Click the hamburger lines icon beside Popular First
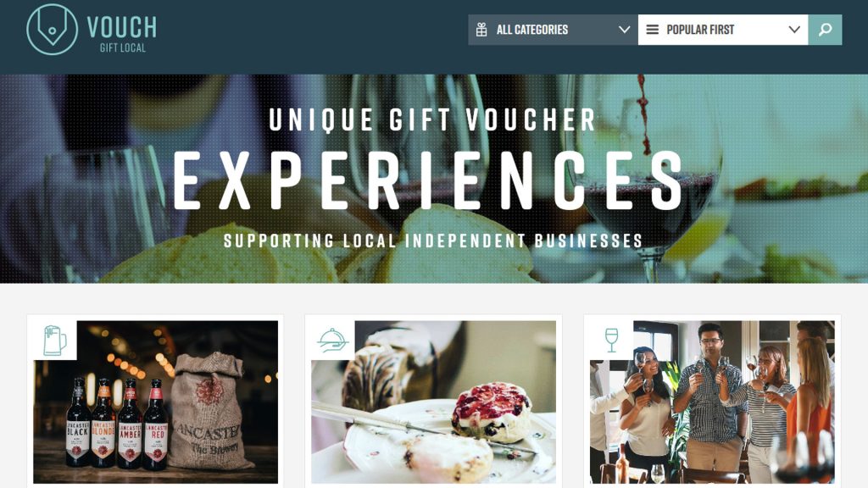 (653, 30)
